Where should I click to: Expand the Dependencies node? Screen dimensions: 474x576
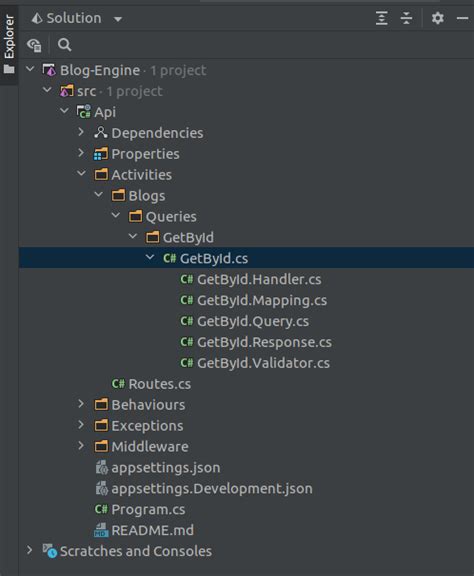point(81,132)
